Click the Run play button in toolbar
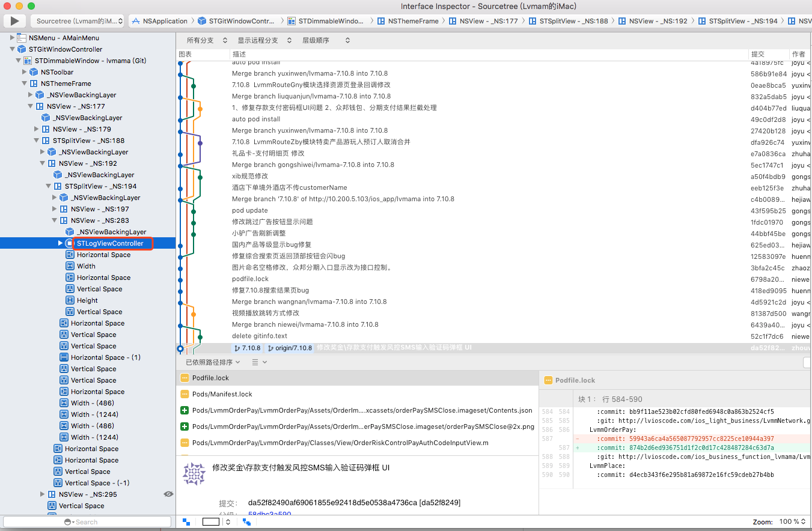This screenshot has height=531, width=812. [x=14, y=21]
